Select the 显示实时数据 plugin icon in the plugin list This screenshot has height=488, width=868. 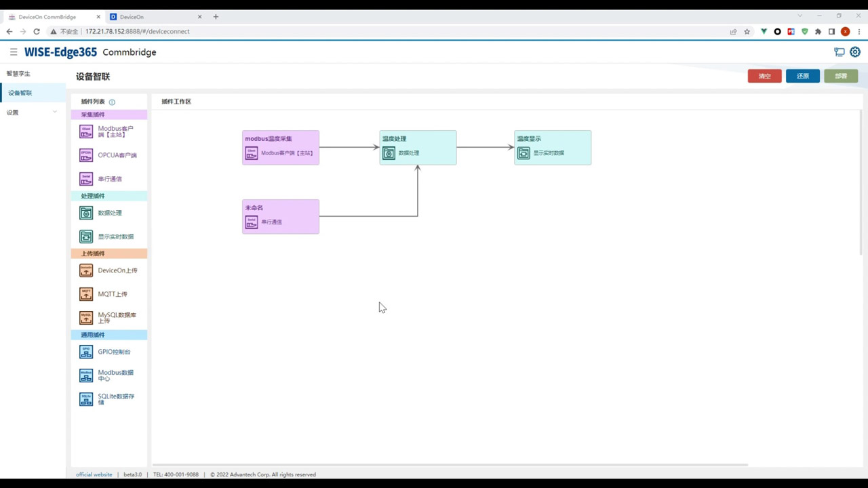(86, 237)
